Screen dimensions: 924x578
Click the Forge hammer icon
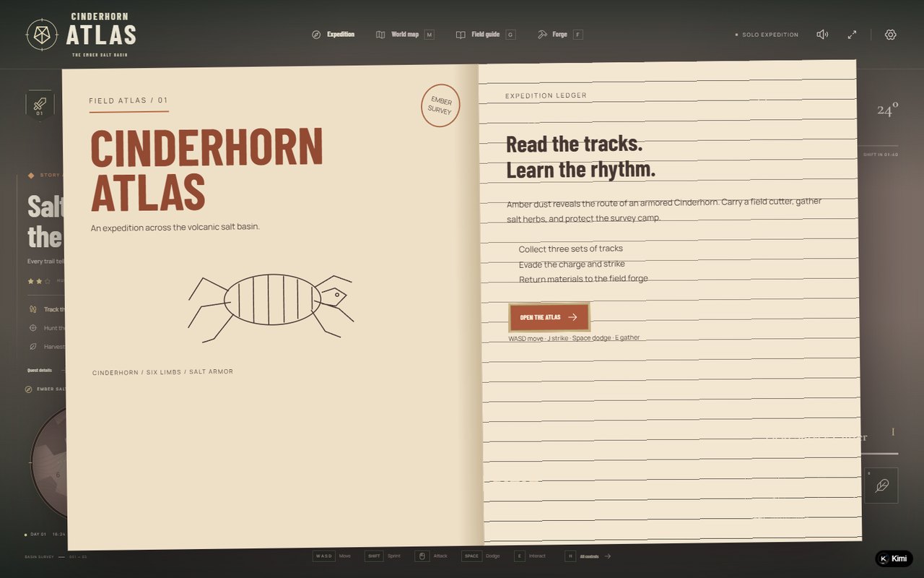[x=542, y=35]
